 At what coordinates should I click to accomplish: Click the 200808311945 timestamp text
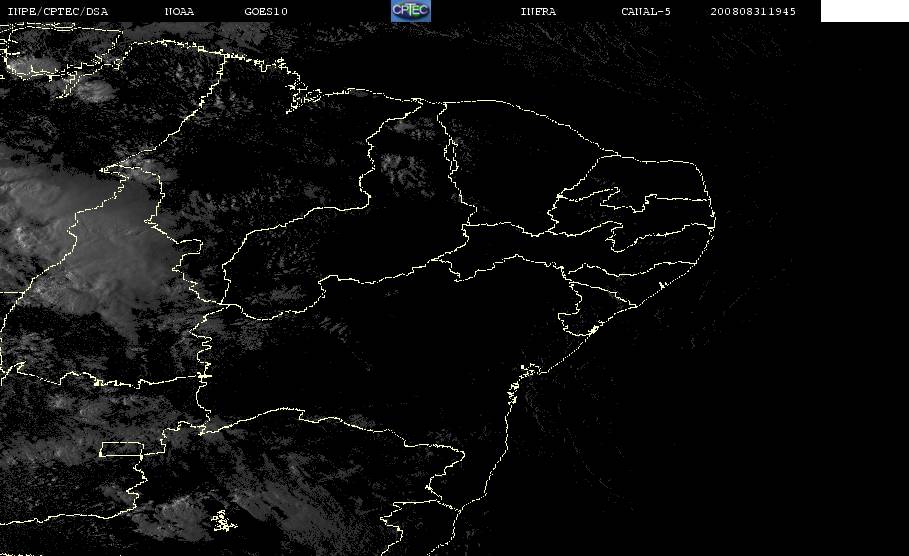point(753,11)
